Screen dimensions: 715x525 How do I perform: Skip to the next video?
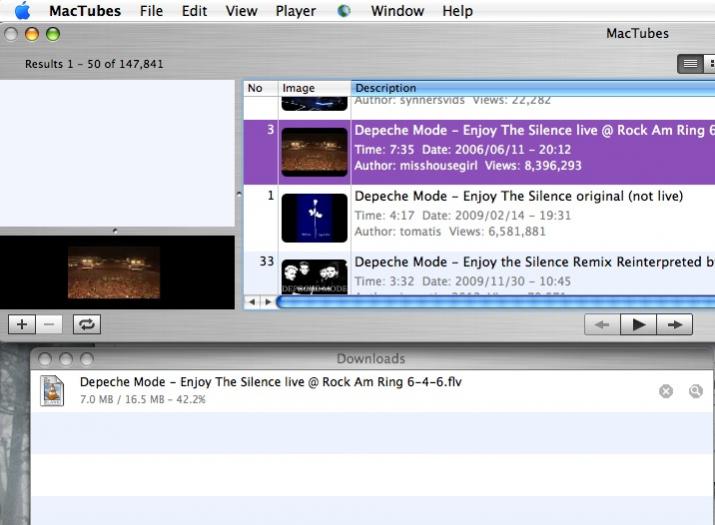pyautogui.click(x=675, y=324)
